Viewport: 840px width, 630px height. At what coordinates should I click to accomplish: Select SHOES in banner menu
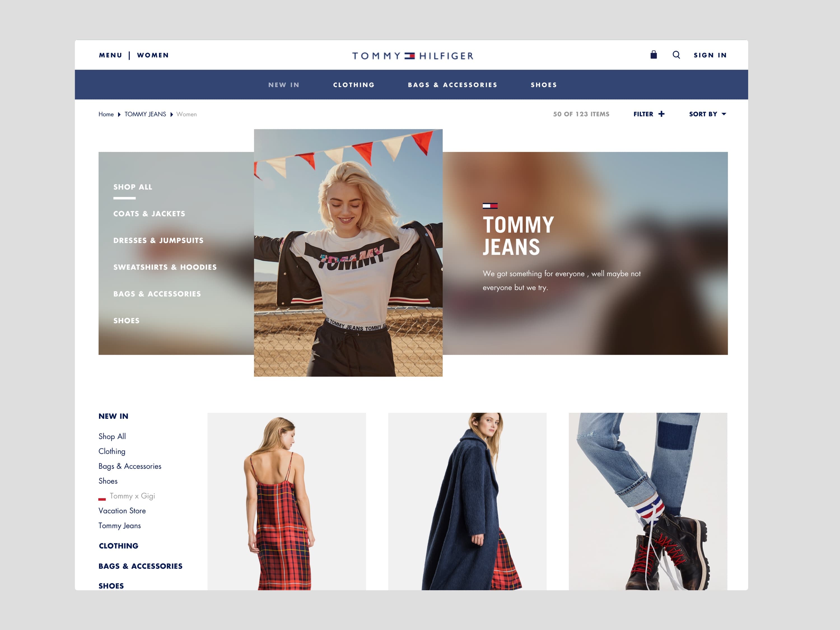pos(127,321)
